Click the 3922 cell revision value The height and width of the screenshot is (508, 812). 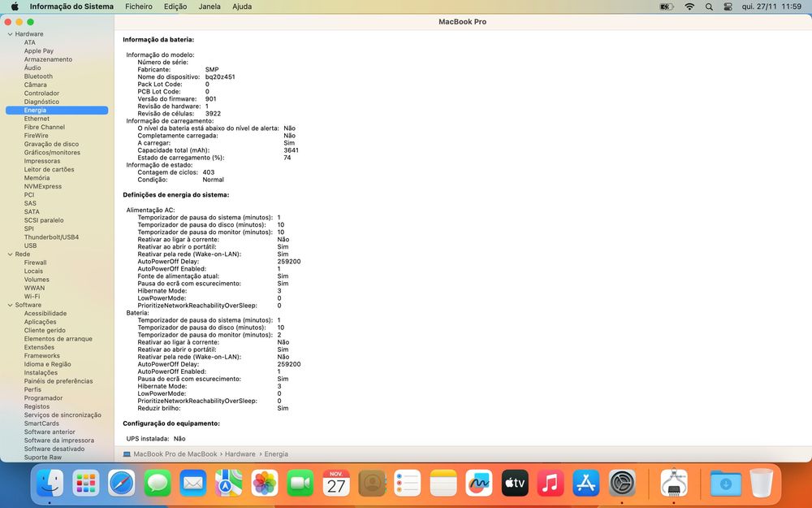point(213,114)
